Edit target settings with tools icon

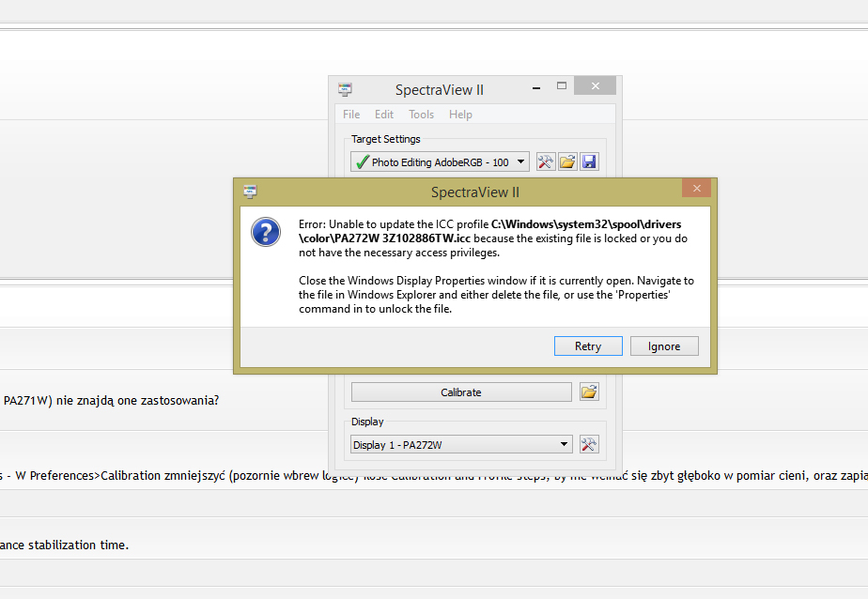(x=545, y=161)
